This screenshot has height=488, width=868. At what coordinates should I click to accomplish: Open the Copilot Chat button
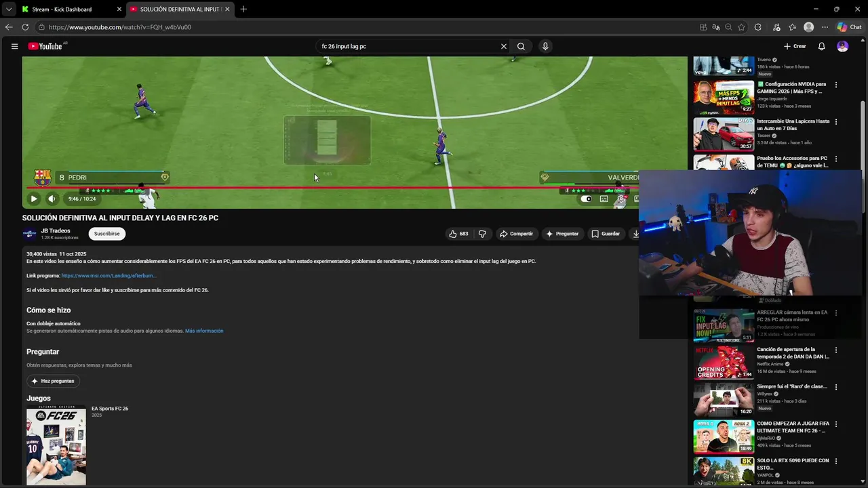pos(849,27)
